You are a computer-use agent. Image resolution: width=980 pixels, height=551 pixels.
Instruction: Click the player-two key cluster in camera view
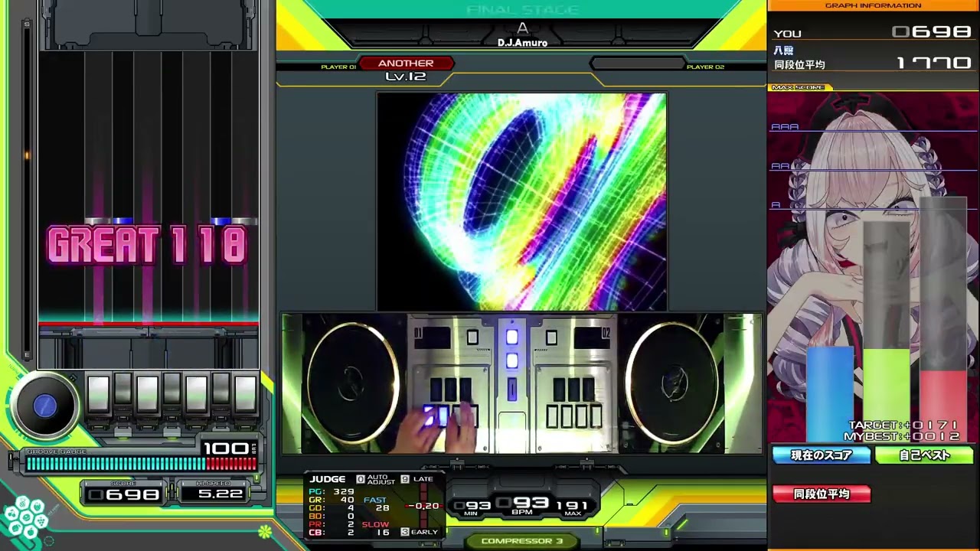coord(575,403)
